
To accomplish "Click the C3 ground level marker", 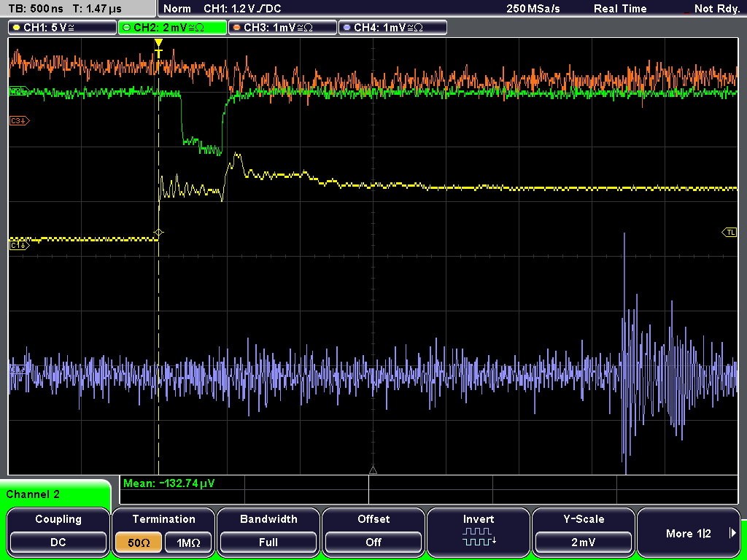I will point(20,121).
